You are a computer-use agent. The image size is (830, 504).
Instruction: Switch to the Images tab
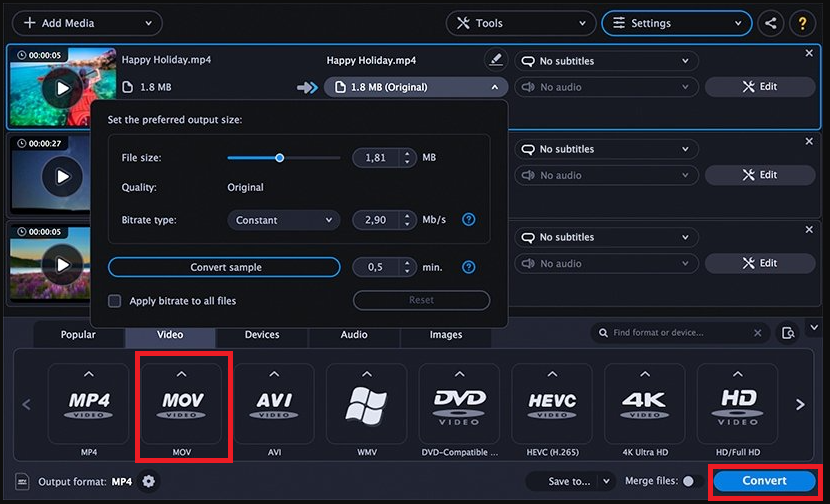(x=446, y=335)
